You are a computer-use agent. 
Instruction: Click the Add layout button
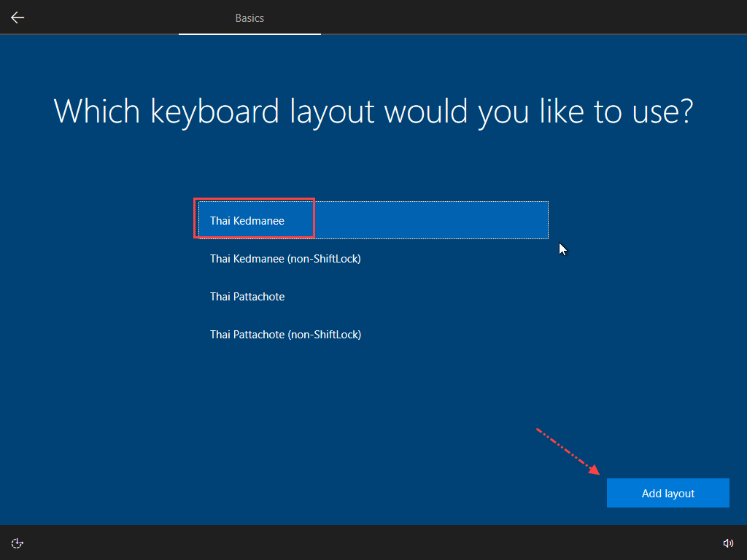point(668,493)
